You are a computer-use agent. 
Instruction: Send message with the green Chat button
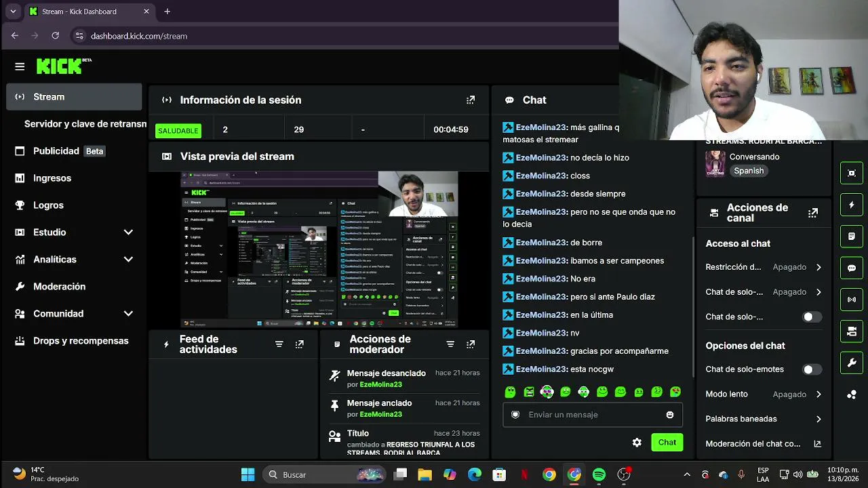click(x=667, y=443)
